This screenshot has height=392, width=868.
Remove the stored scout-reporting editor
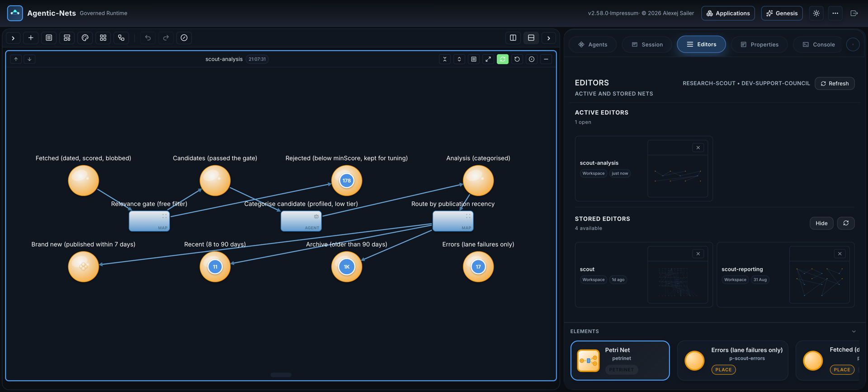pyautogui.click(x=840, y=253)
